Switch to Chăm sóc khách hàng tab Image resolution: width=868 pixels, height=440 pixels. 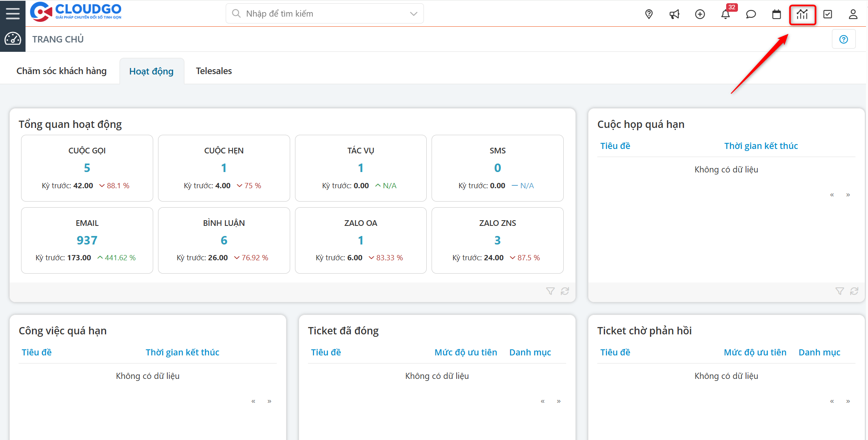click(62, 71)
